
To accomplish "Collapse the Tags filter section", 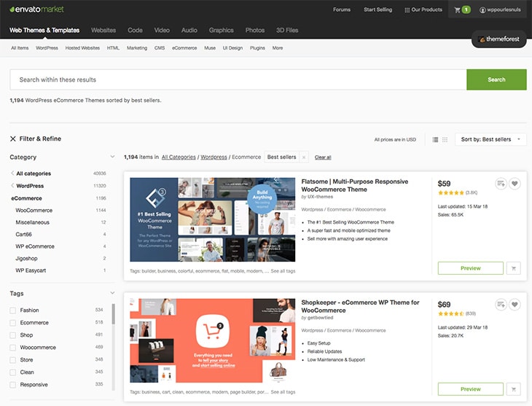I will point(112,293).
